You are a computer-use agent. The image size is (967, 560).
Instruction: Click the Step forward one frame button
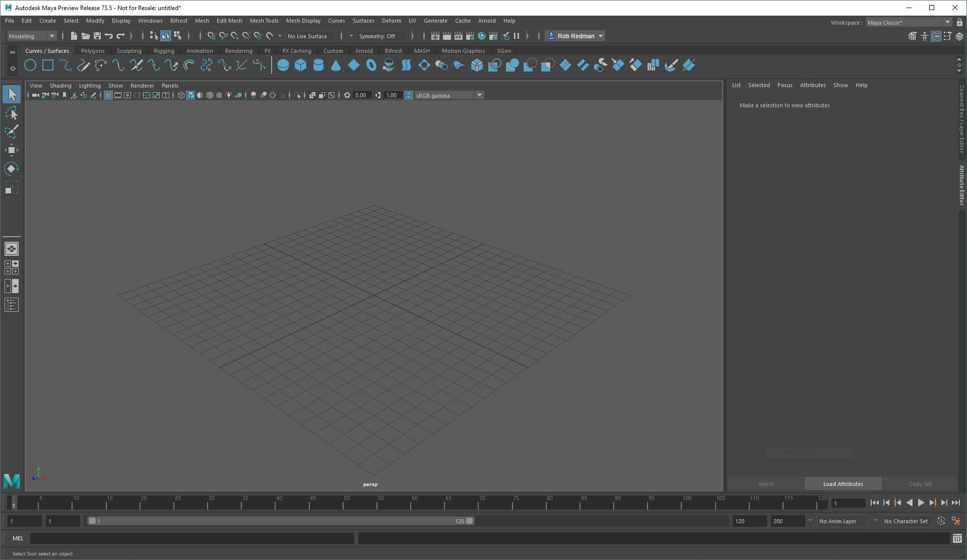pyautogui.click(x=944, y=503)
